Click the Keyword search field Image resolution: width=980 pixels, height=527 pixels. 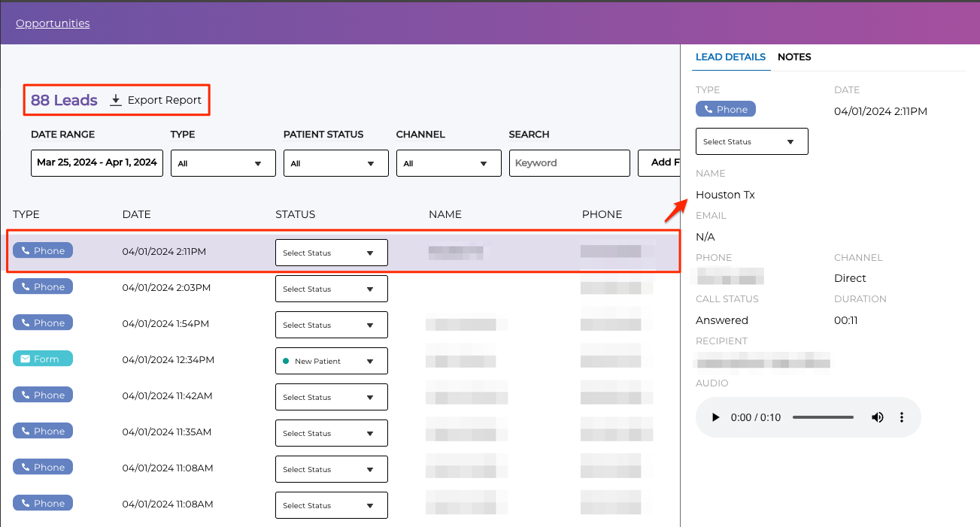click(569, 163)
